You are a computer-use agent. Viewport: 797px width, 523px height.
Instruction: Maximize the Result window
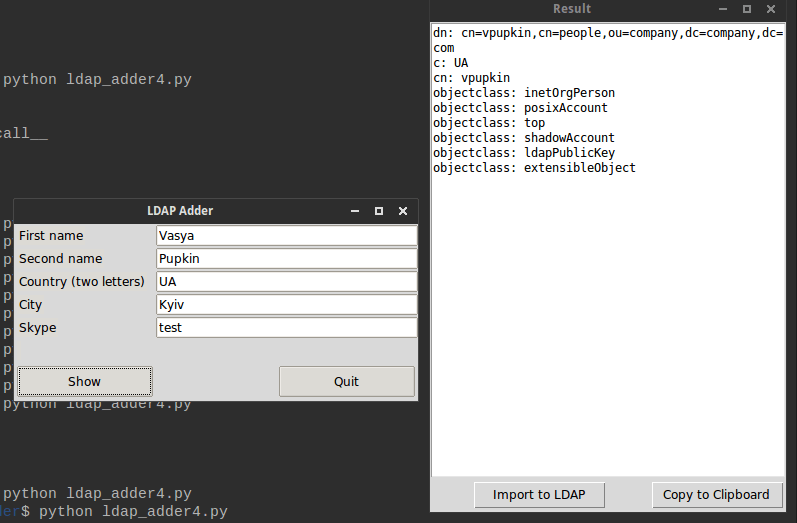click(747, 9)
